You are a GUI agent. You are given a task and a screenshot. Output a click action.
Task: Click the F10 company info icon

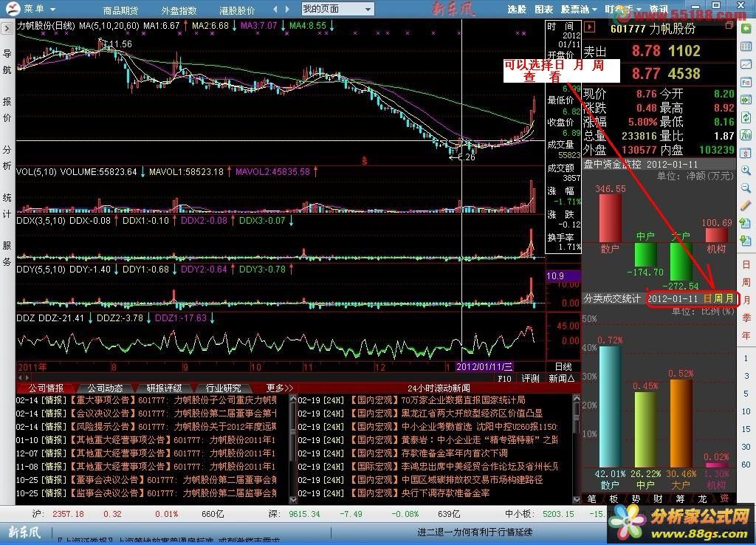tap(746, 83)
